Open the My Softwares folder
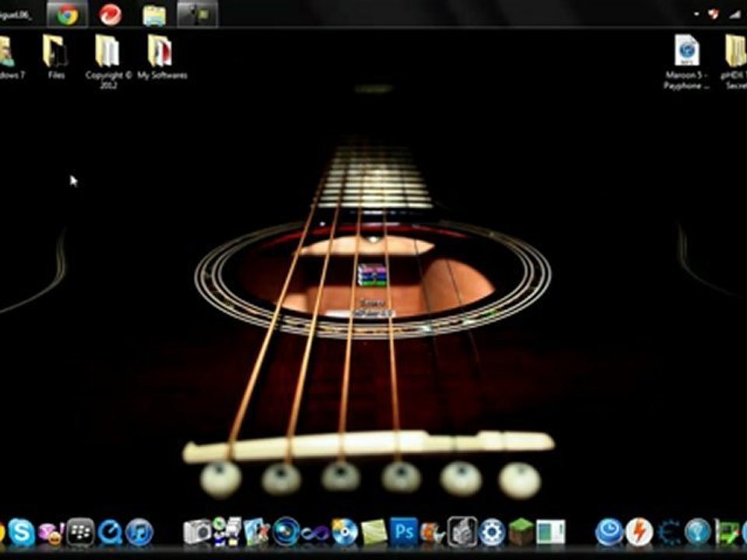This screenshot has height=560, width=747. click(x=162, y=56)
